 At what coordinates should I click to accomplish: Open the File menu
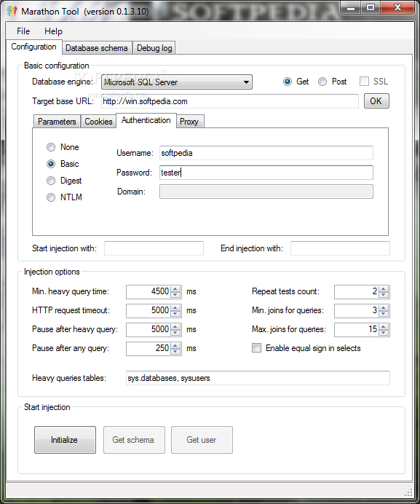tap(23, 31)
